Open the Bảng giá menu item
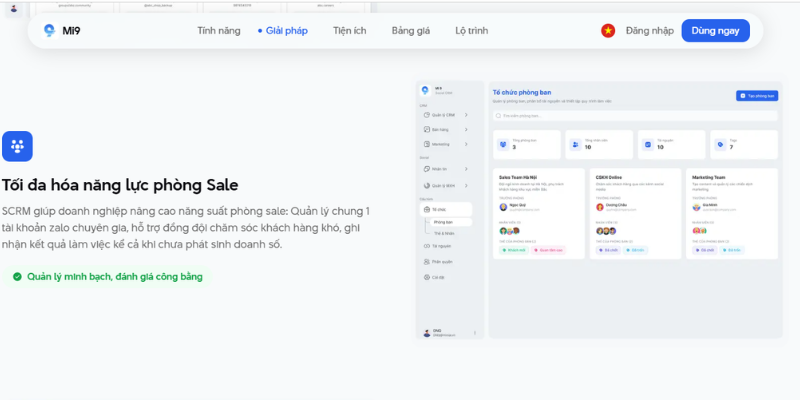 (410, 31)
